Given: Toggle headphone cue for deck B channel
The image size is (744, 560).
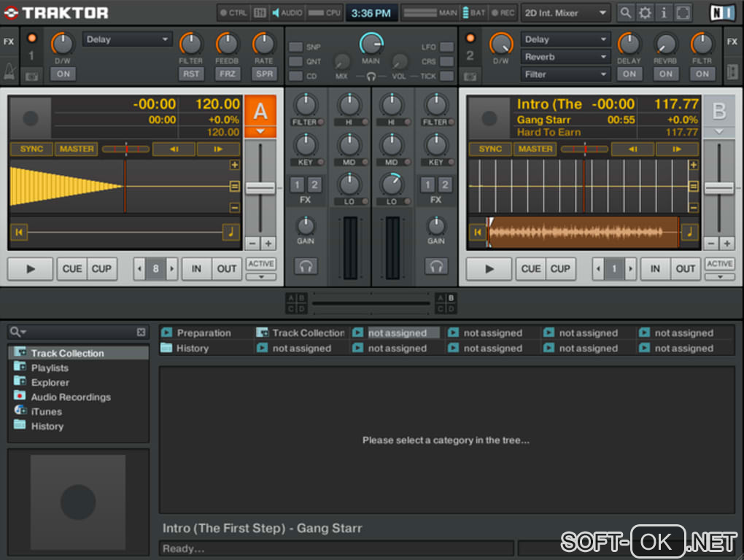Looking at the screenshot, I should (436, 266).
